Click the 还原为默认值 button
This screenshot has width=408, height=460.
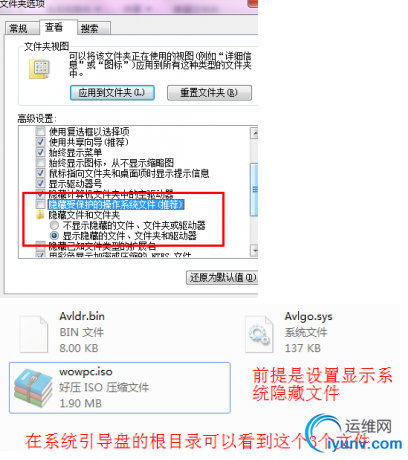(222, 277)
